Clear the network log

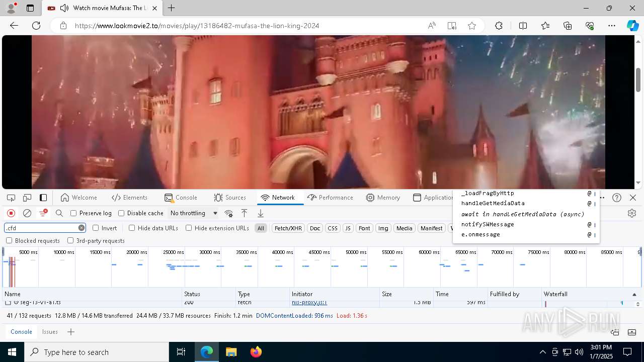[x=27, y=213]
